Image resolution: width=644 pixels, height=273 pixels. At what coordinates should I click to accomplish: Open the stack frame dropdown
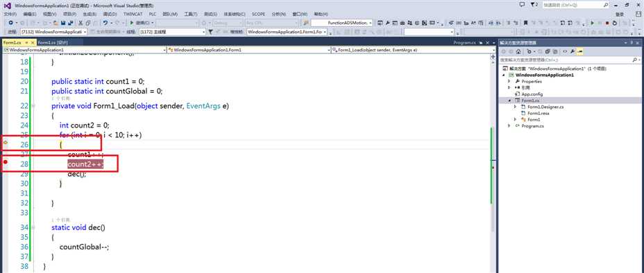click(x=287, y=32)
